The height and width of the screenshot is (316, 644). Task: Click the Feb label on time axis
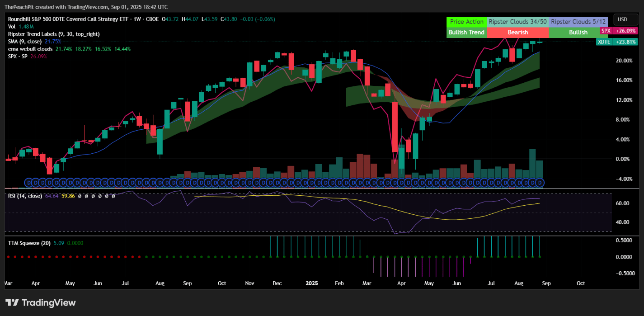[339, 283]
